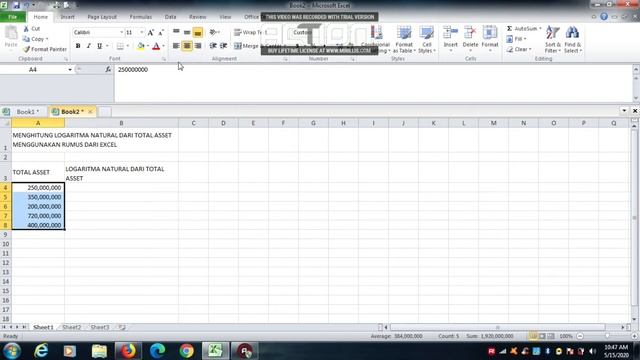Click the Orientation text rotate icon
This screenshot has width=640, height=360.
(x=213, y=32)
